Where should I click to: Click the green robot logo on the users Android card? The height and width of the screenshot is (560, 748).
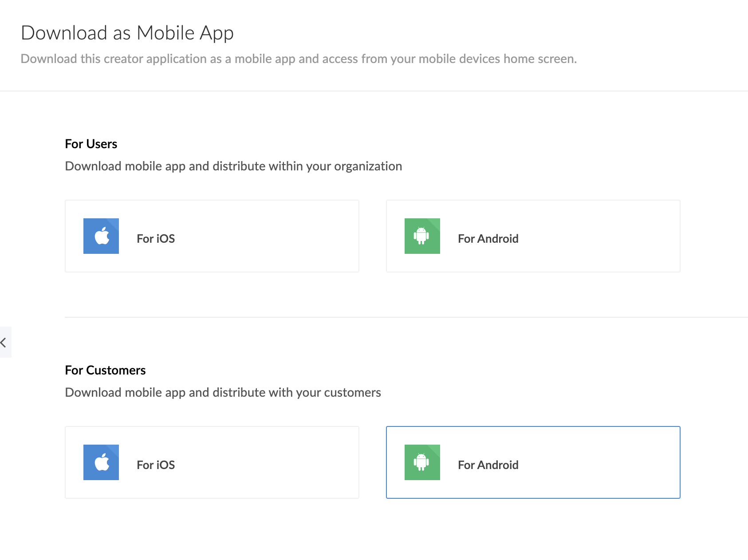[421, 236]
